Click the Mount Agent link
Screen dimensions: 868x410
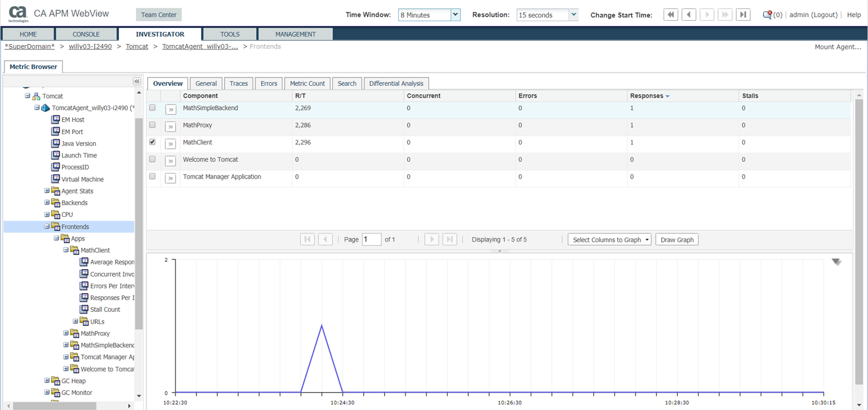[x=838, y=47]
